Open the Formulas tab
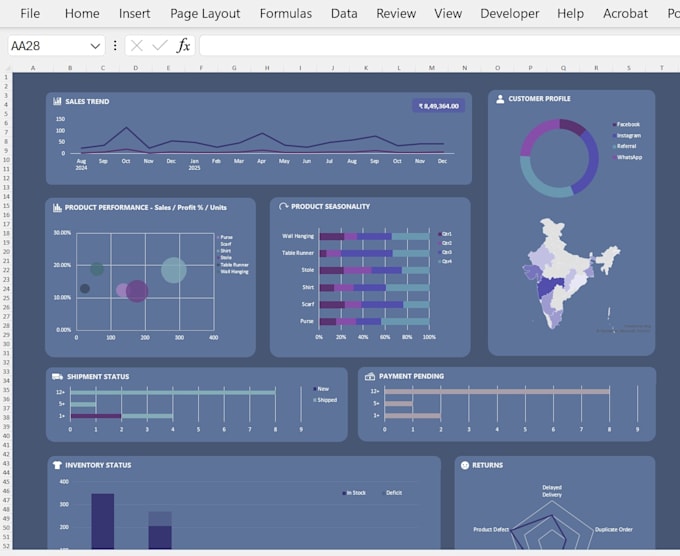 286,13
